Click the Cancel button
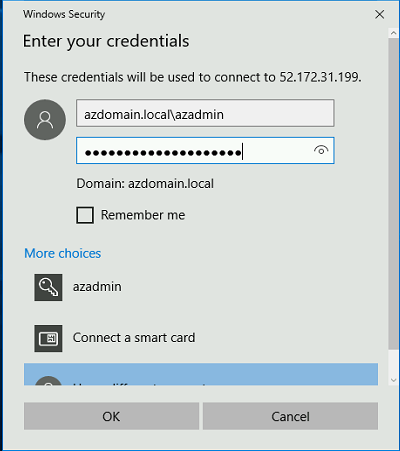This screenshot has width=400, height=451. click(x=290, y=416)
